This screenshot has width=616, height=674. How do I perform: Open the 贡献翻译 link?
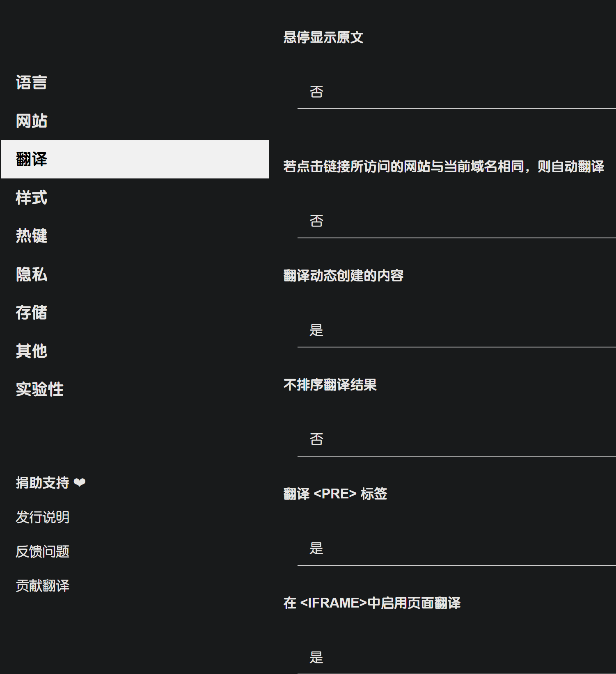[43, 586]
